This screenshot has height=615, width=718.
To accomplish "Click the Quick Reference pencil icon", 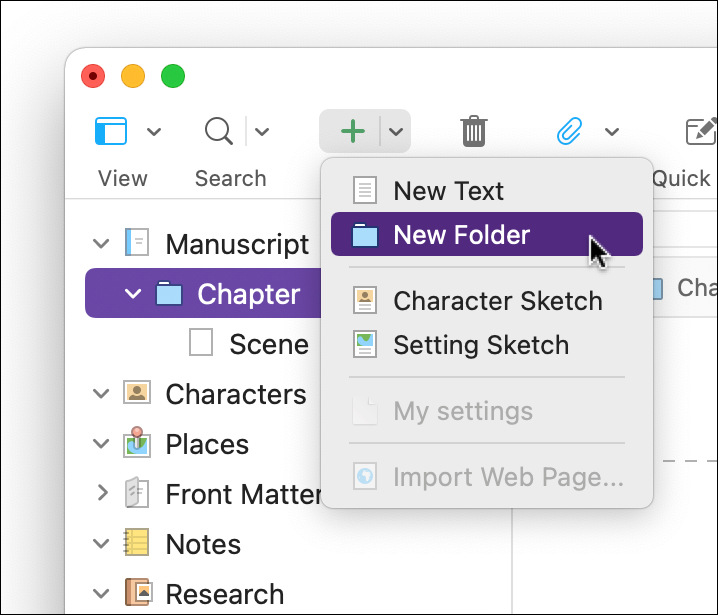I will pos(701,131).
